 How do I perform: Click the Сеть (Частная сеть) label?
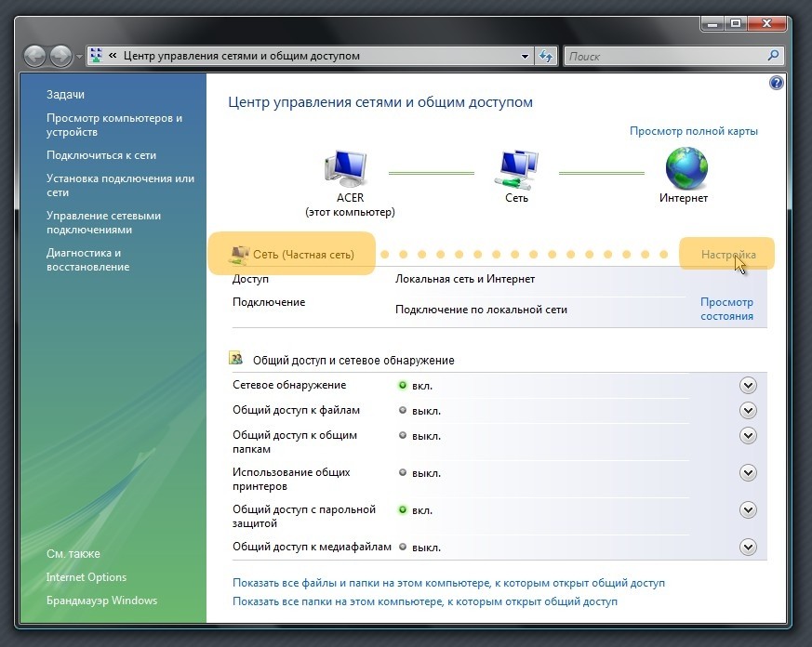pyautogui.click(x=303, y=255)
